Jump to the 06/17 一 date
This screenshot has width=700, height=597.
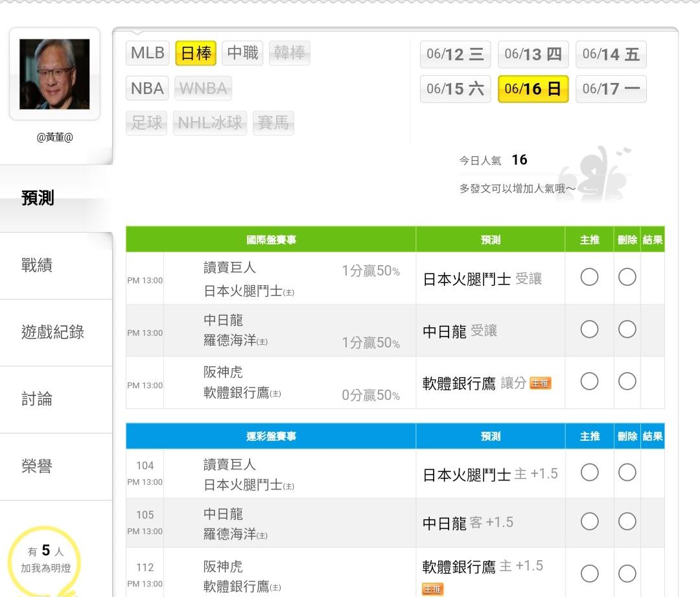pos(611,89)
